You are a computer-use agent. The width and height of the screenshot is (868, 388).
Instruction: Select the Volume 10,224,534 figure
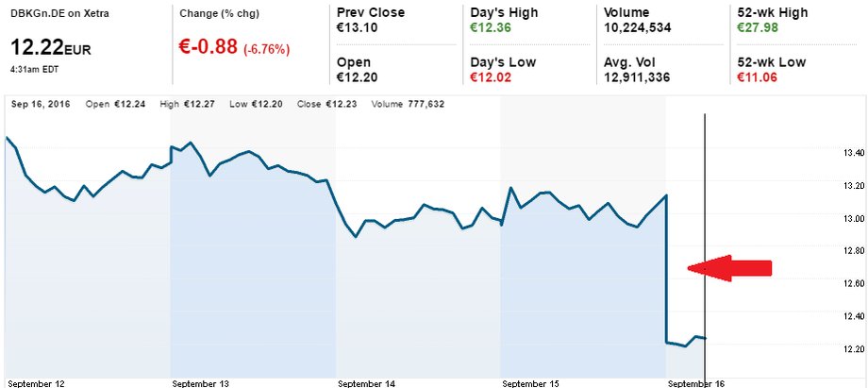point(637,27)
